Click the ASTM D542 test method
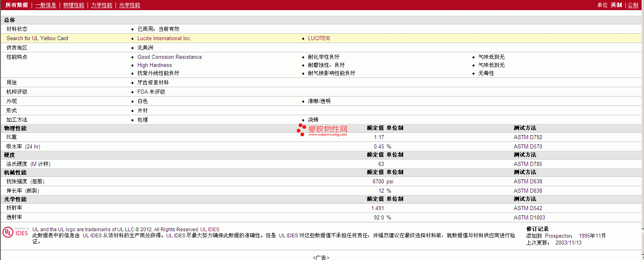The width and height of the screenshot is (644, 260). click(528, 208)
